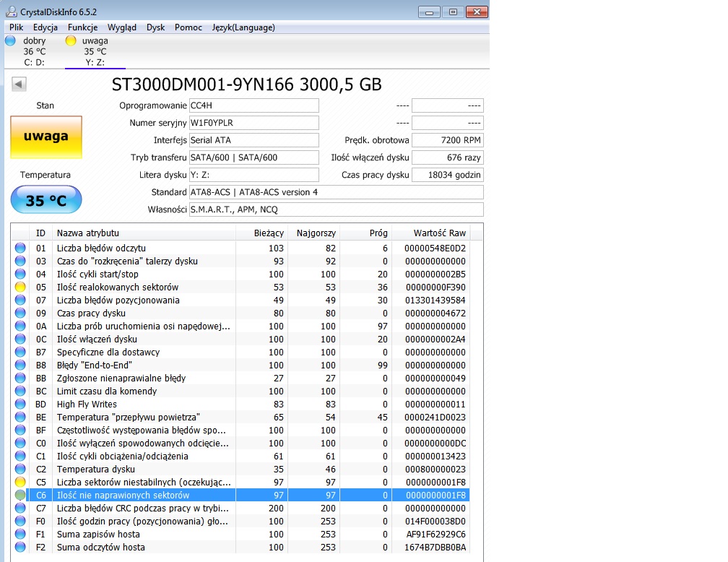Click the status icon for attribute 0A
Viewport: 728px width, 562px height.
coord(20,326)
